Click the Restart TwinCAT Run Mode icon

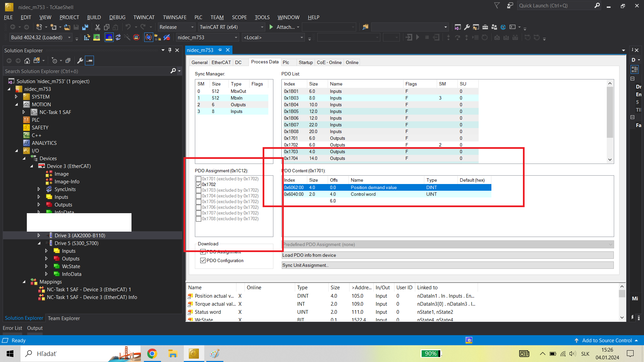pyautogui.click(x=97, y=37)
